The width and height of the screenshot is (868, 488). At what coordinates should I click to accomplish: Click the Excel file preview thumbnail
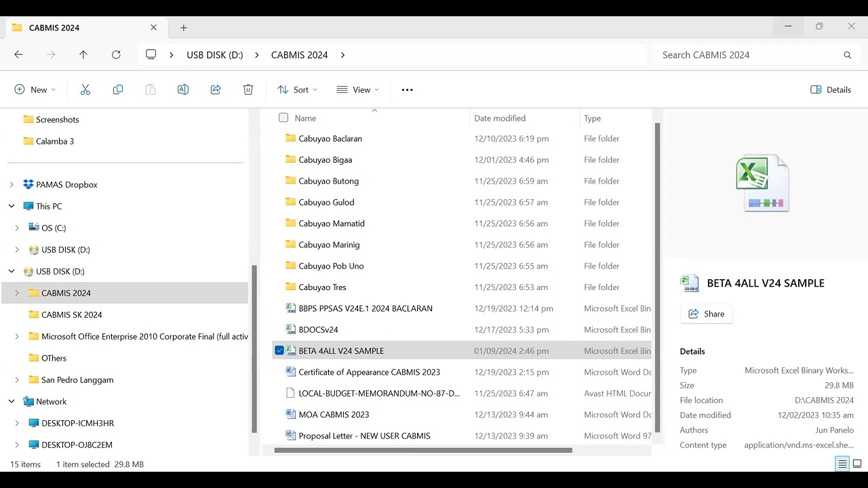pos(762,183)
